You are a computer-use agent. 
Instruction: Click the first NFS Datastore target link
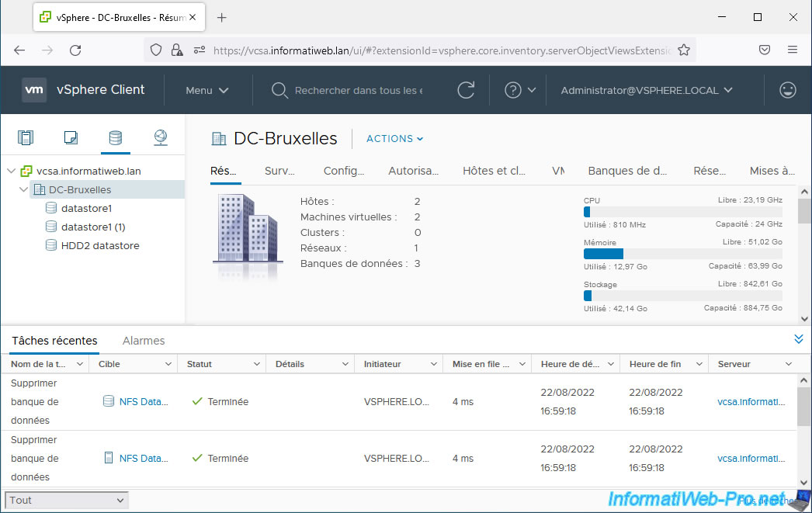tap(143, 402)
